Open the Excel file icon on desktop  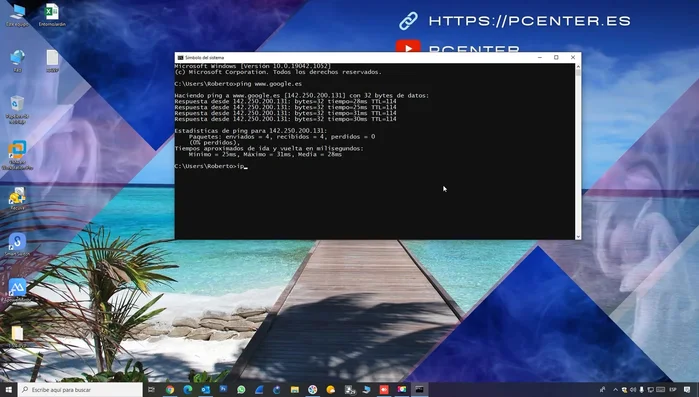tap(52, 15)
